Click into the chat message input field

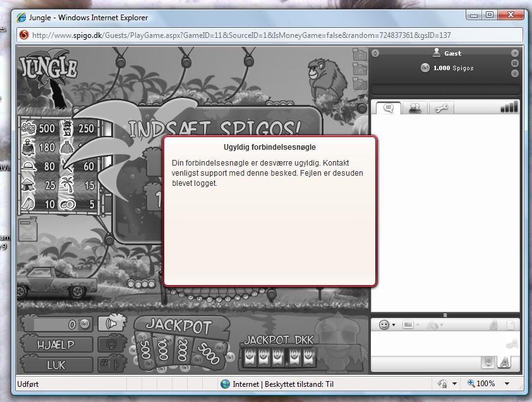coord(436,344)
